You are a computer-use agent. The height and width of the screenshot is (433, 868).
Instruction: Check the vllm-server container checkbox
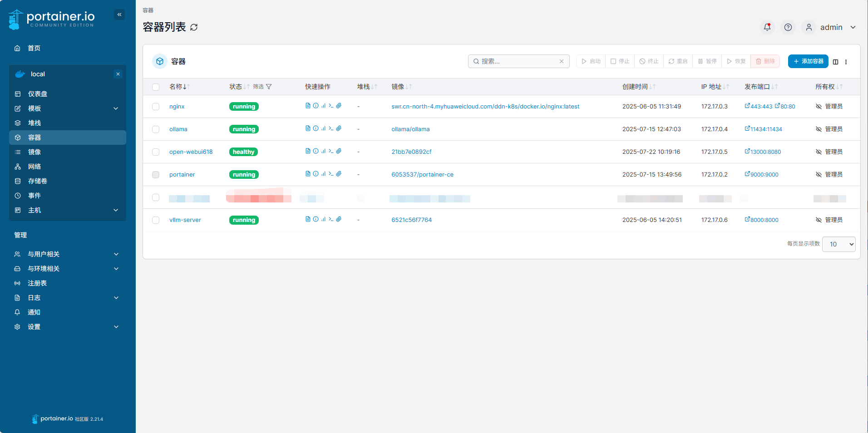point(156,220)
